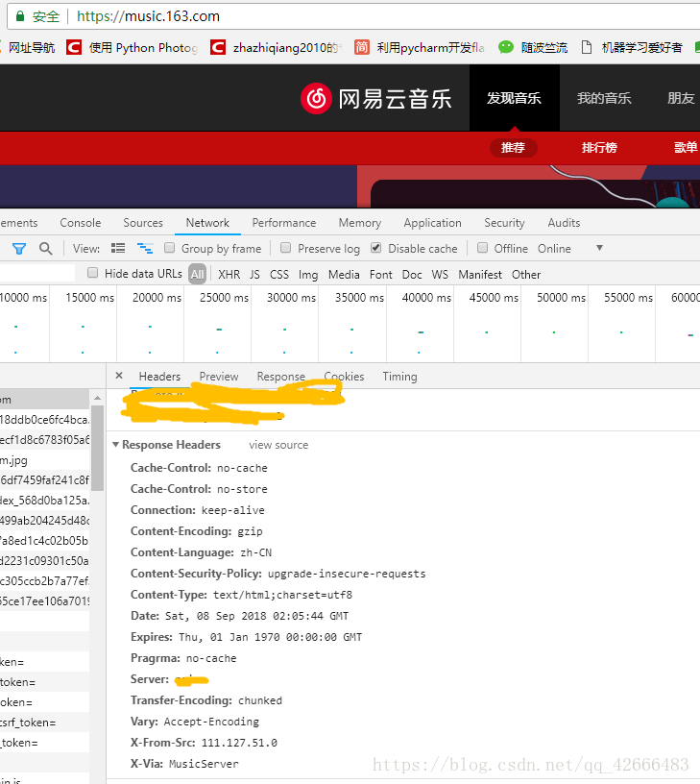Filter requests by CSS

[279, 275]
